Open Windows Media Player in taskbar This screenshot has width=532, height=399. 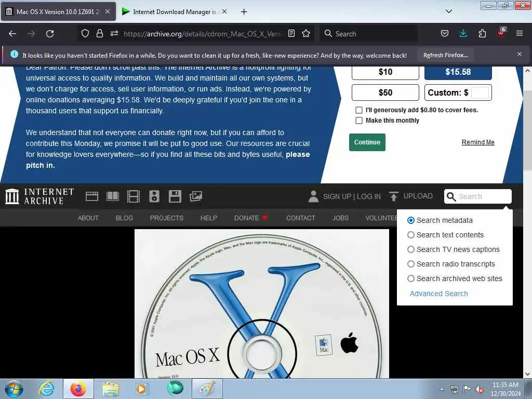pos(141,389)
